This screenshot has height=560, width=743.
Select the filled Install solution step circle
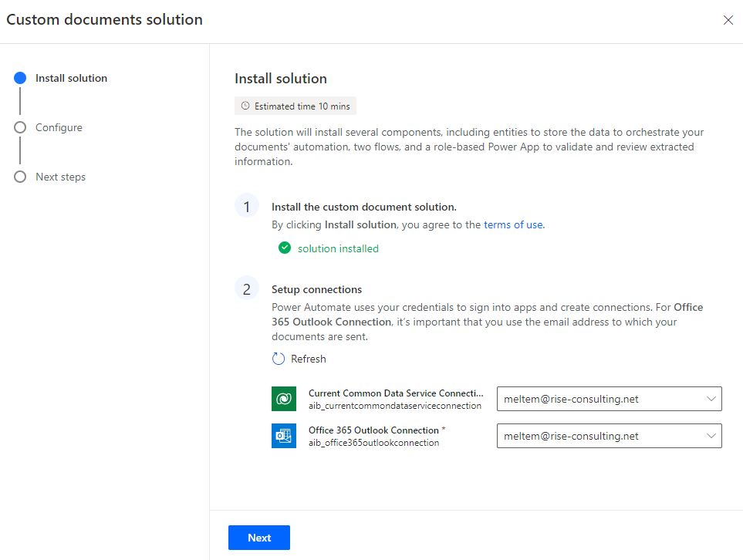[20, 78]
